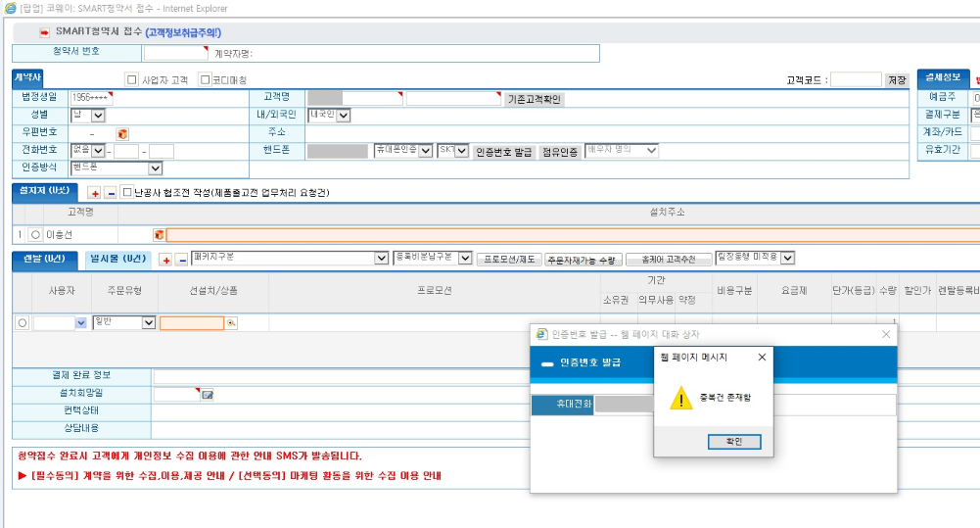
Task: Click IE icon in 인증번호 발급 dialog title
Action: click(x=541, y=334)
